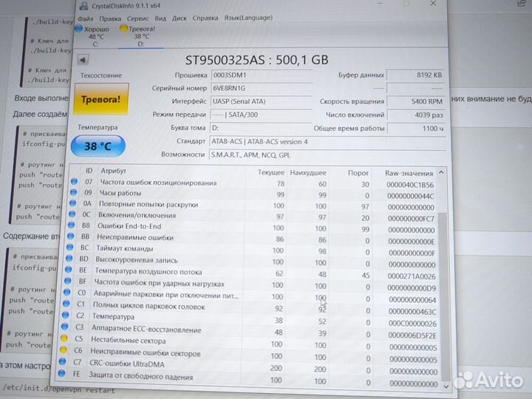Select the Неисправимые ошибки секторов attribute text
Screen dimensions: 532x399
click(x=146, y=353)
